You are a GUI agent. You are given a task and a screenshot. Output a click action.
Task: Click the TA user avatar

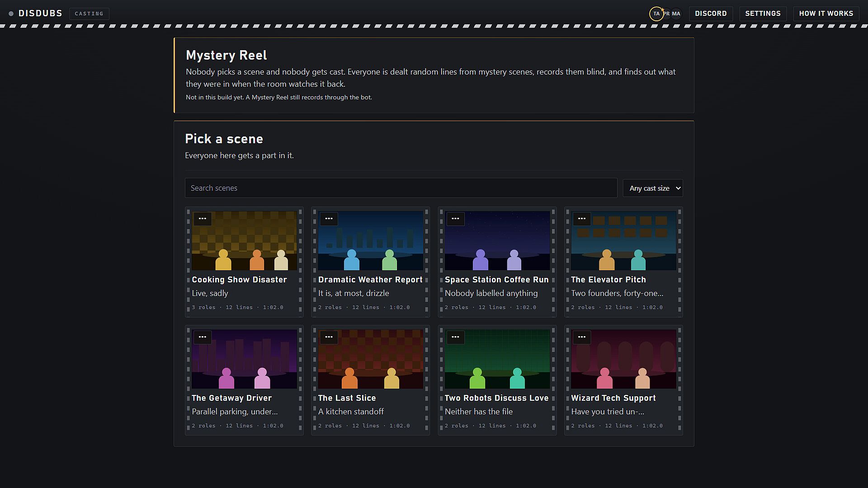[x=656, y=14]
